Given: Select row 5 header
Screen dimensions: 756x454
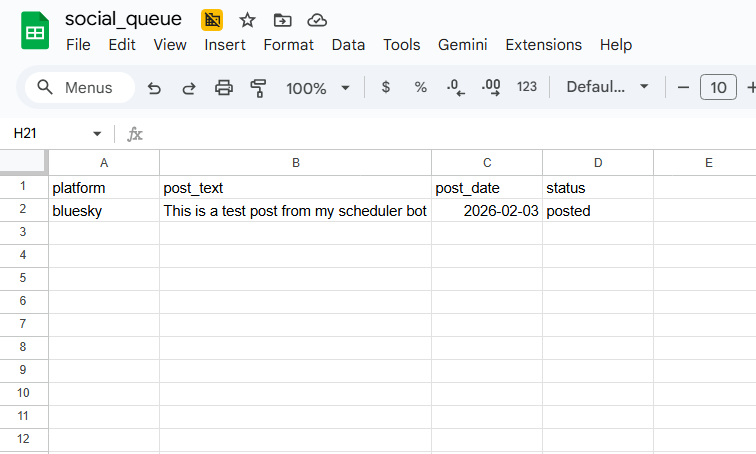Looking at the screenshot, I should (23, 279).
